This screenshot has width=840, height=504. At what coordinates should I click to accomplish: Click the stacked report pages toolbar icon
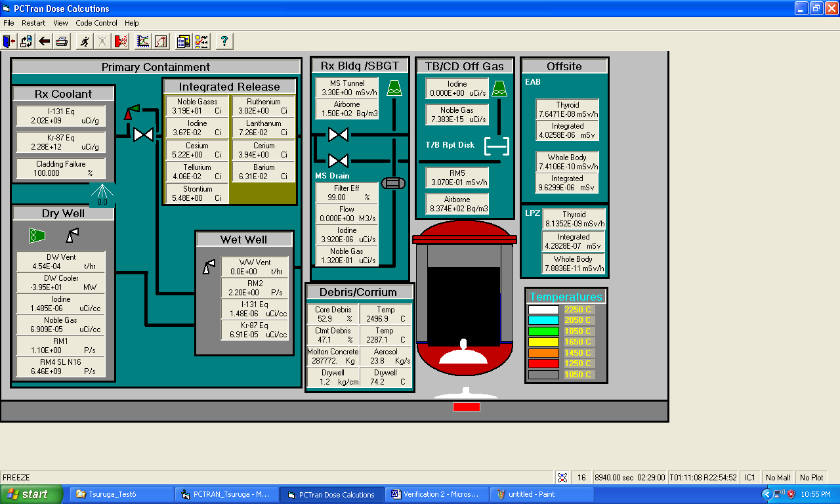[184, 41]
